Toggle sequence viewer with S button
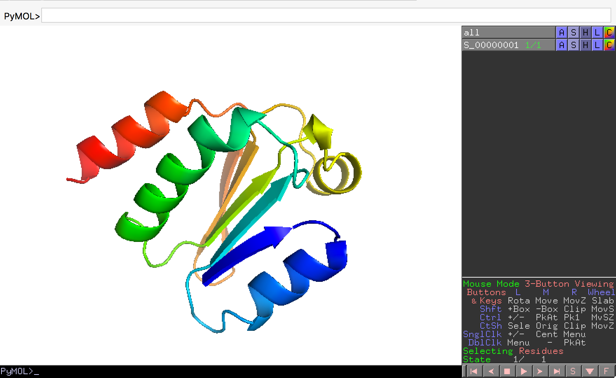 point(573,371)
